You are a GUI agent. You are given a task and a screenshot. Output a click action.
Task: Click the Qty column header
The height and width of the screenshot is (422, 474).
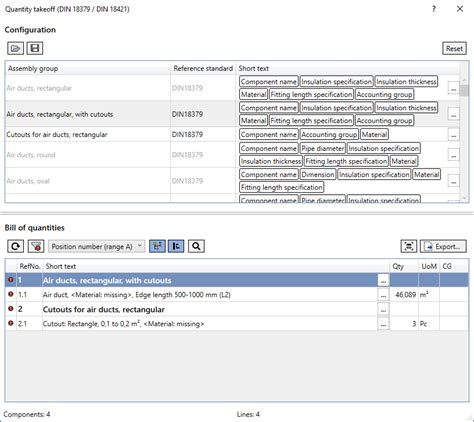tap(404, 266)
